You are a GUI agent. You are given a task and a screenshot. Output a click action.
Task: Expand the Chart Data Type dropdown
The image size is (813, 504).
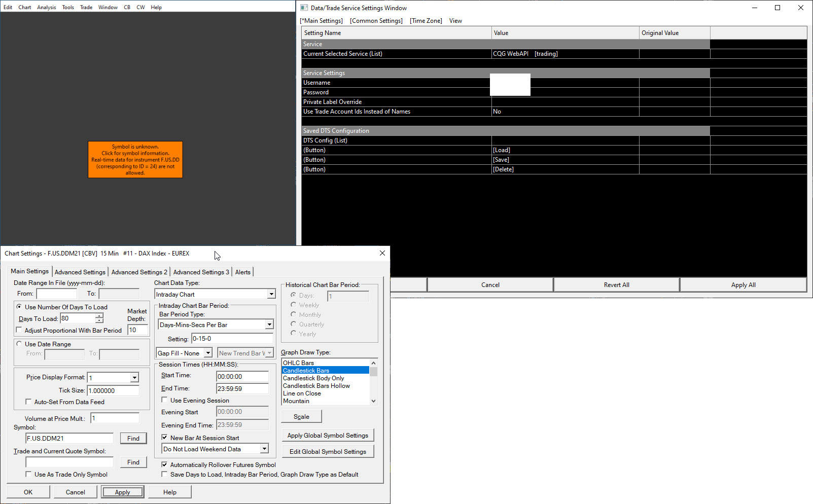coord(271,294)
